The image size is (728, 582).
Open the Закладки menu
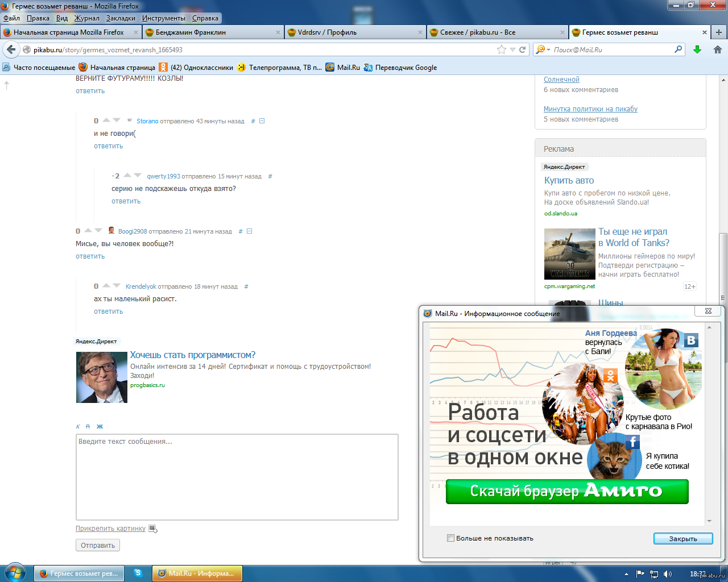coord(121,18)
